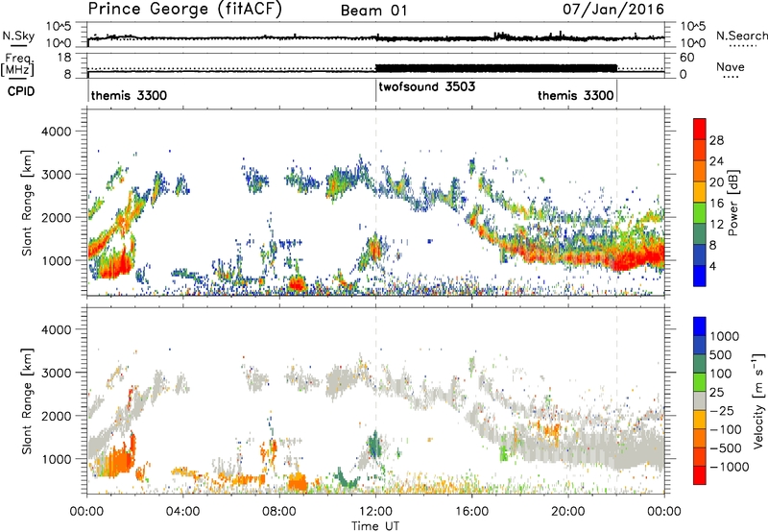Select the blue Power colorbar segment below 4
Viewport: 768px width, 532px height.
[x=700, y=276]
